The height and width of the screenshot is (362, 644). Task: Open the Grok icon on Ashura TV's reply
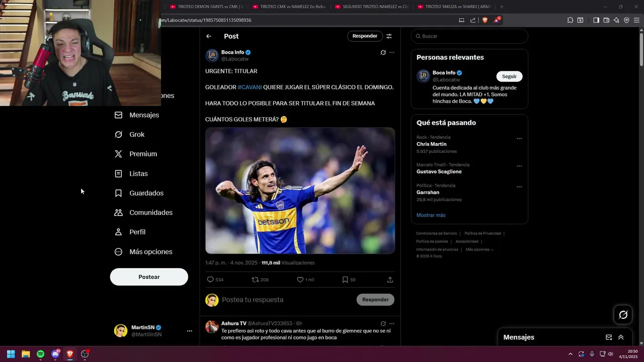pos(383,323)
